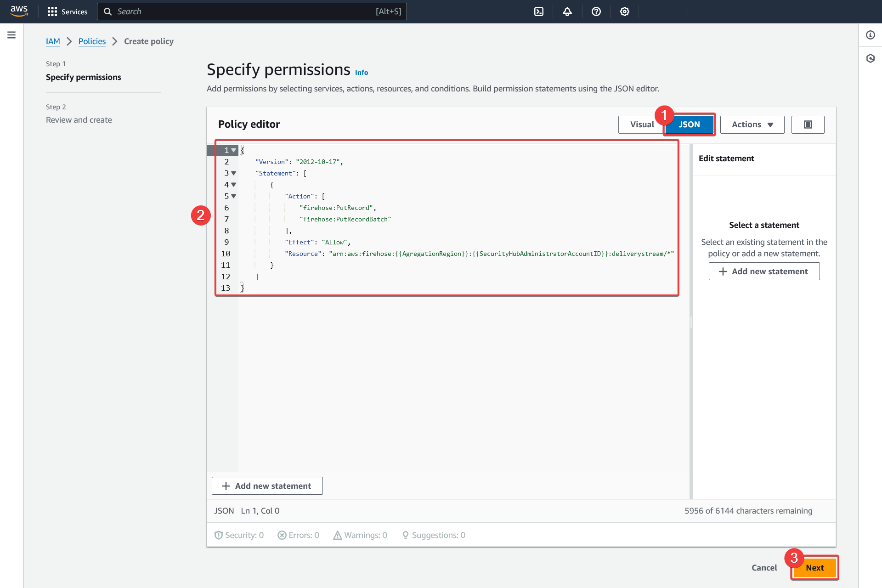Viewport: 882px width, 588px height.
Task: Click the Settings gear icon
Action: (x=625, y=11)
